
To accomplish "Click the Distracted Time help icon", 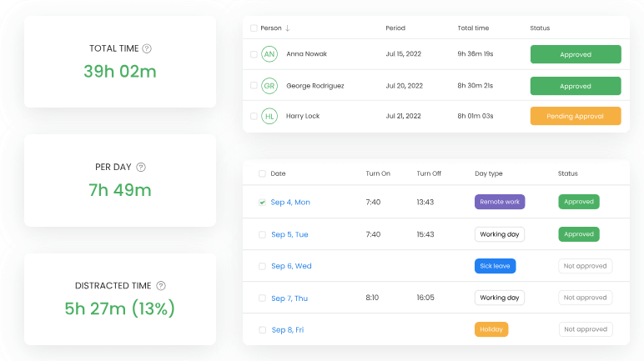I will (161, 285).
